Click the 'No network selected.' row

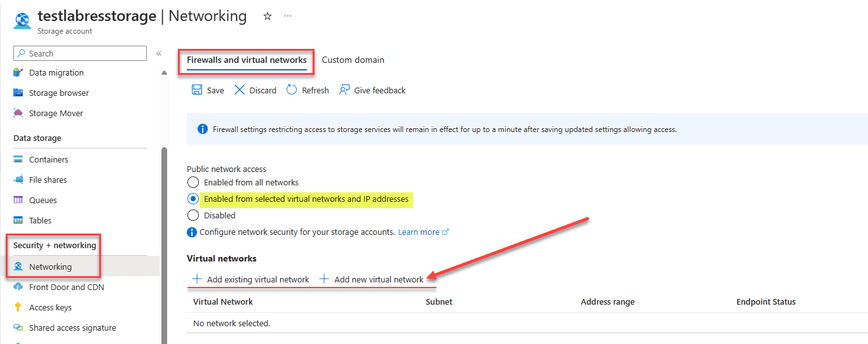pos(527,323)
